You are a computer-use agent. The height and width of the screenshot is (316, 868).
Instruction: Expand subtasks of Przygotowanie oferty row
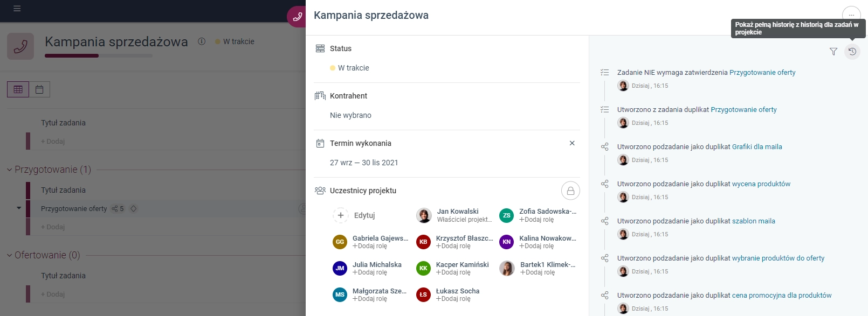(x=19, y=208)
